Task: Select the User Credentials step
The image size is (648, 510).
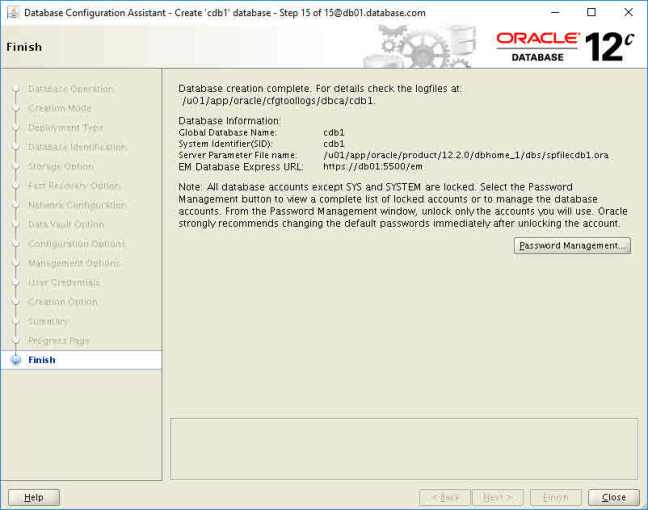Action: (64, 282)
